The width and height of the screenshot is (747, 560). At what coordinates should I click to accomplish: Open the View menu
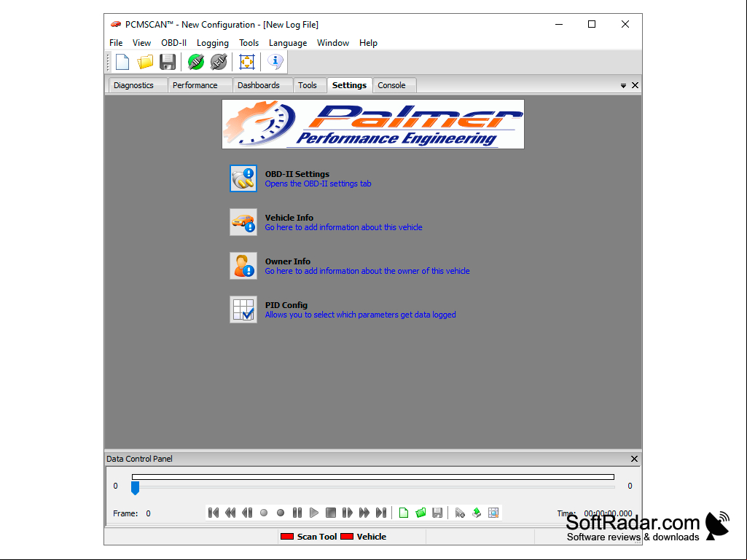pyautogui.click(x=141, y=43)
